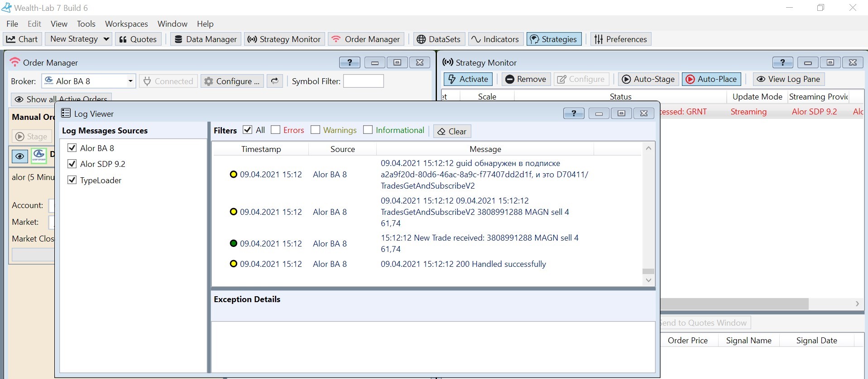Select the 200 Handled successfully log row
The width and height of the screenshot is (868, 379).
(x=427, y=264)
